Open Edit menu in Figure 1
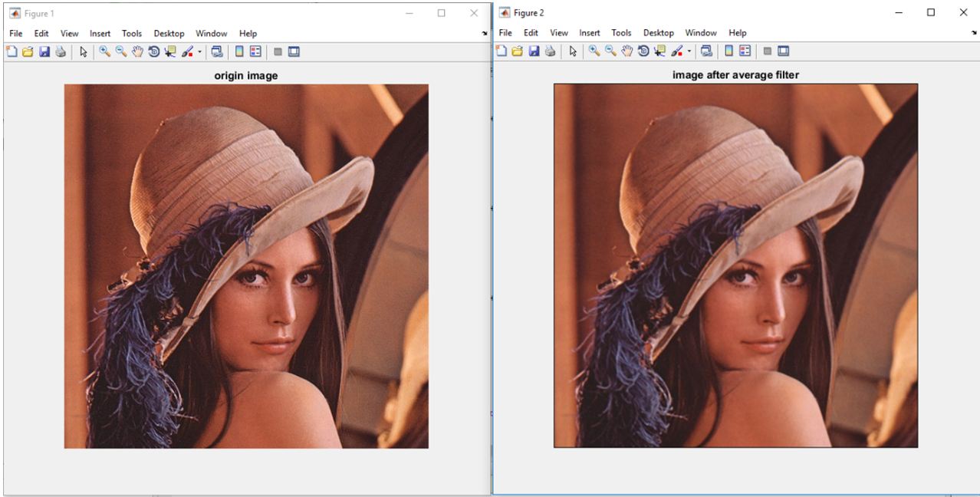This screenshot has height=497, width=980. [41, 34]
